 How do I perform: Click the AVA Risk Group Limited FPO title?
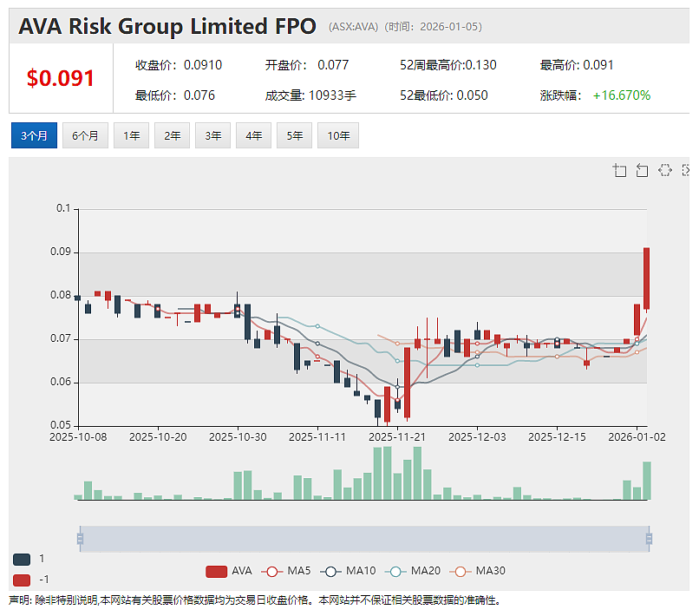click(x=167, y=26)
